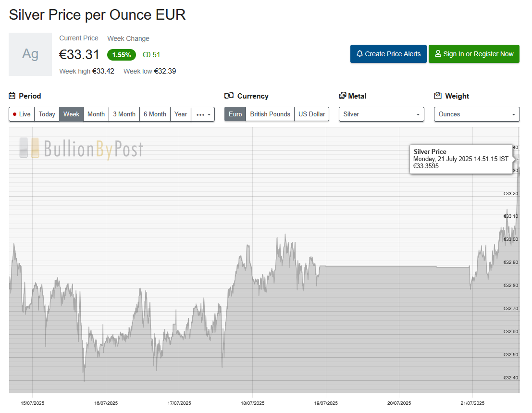The width and height of the screenshot is (532, 413).
Task: Choose the 6 Month period
Action: coord(155,114)
